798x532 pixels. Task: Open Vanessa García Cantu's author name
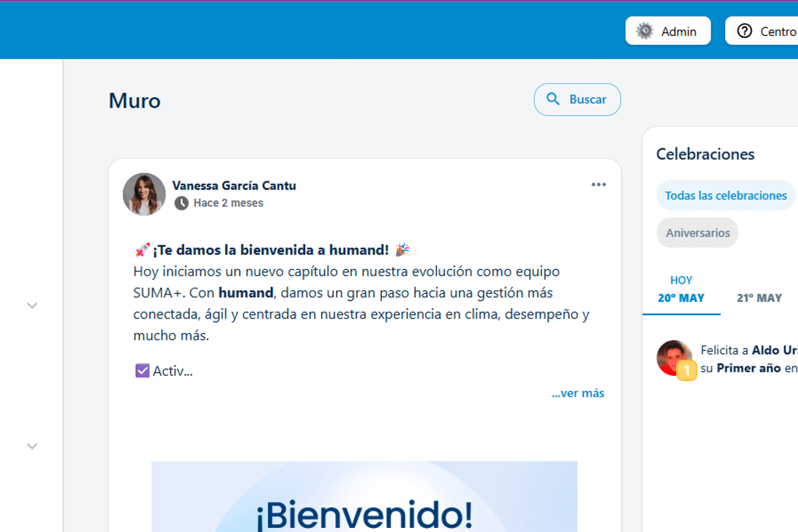pos(234,186)
